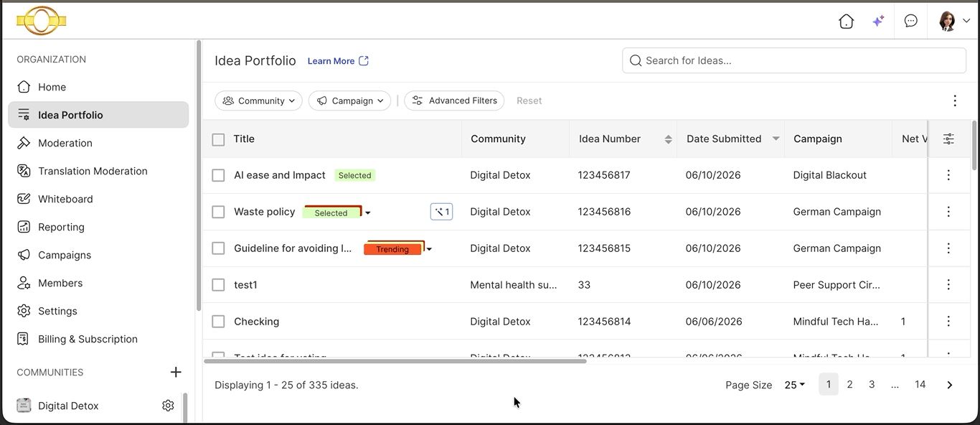The height and width of the screenshot is (425, 980).
Task: Click the Search for Ideas field
Action: tap(793, 60)
